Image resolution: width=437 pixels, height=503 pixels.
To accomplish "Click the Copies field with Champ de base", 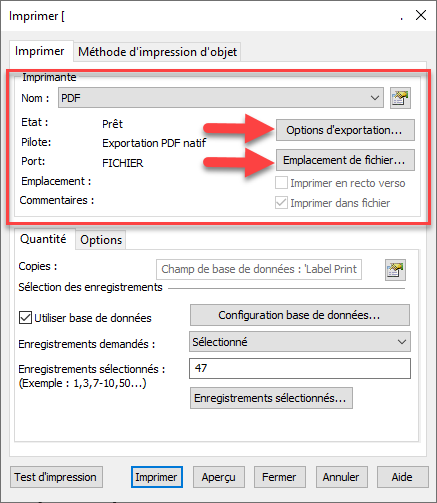I will click(x=259, y=269).
